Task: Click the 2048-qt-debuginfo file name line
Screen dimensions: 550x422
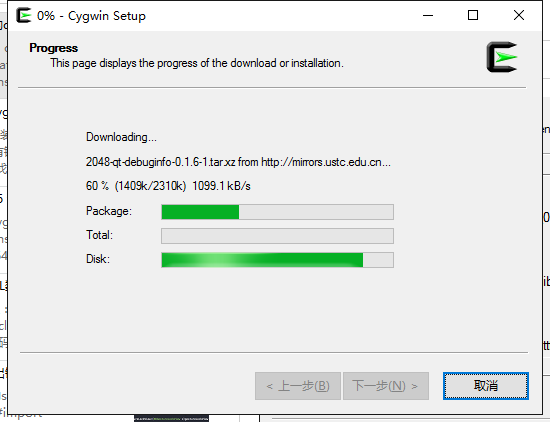Action: tap(238, 162)
